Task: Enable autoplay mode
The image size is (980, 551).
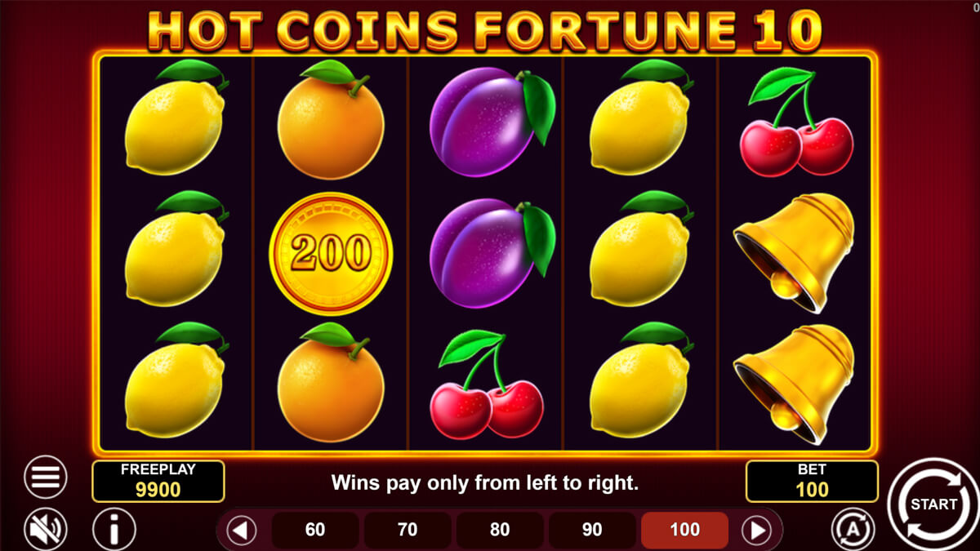Action: point(853,530)
